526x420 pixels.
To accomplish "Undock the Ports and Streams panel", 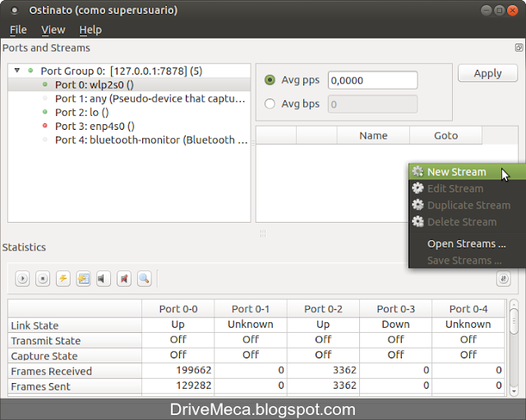I will tap(519, 48).
